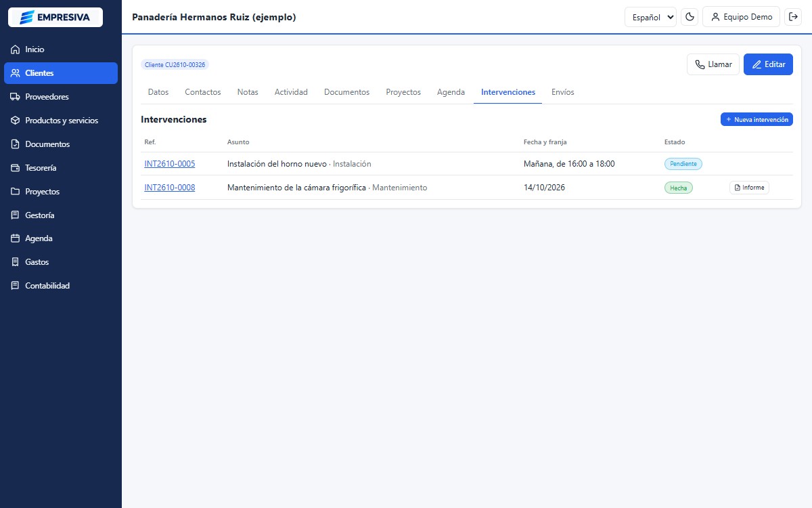The image size is (812, 508).
Task: Select the Intervenciones tab
Action: coord(508,92)
